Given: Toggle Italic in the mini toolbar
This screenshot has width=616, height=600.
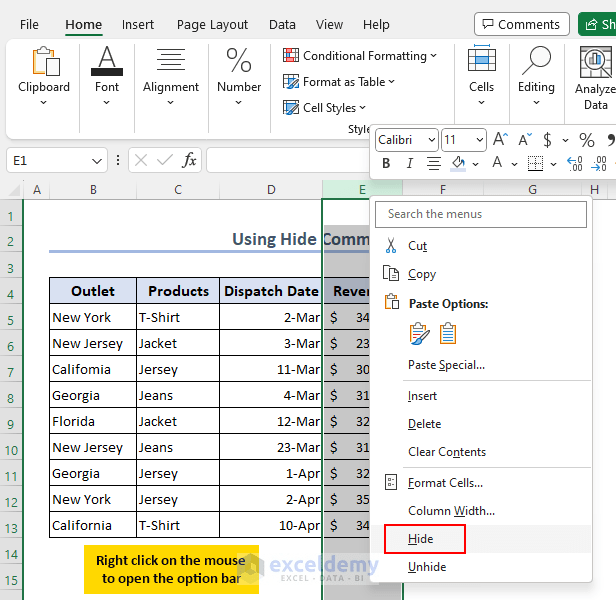Looking at the screenshot, I should 410,163.
